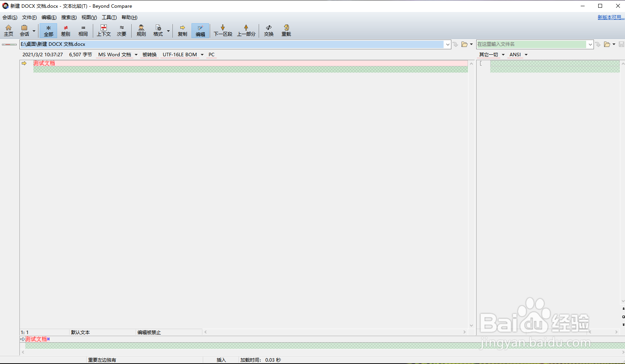The width and height of the screenshot is (625, 364).
Task: Click left pane horizontal scroll right arrow
Action: tap(464, 332)
